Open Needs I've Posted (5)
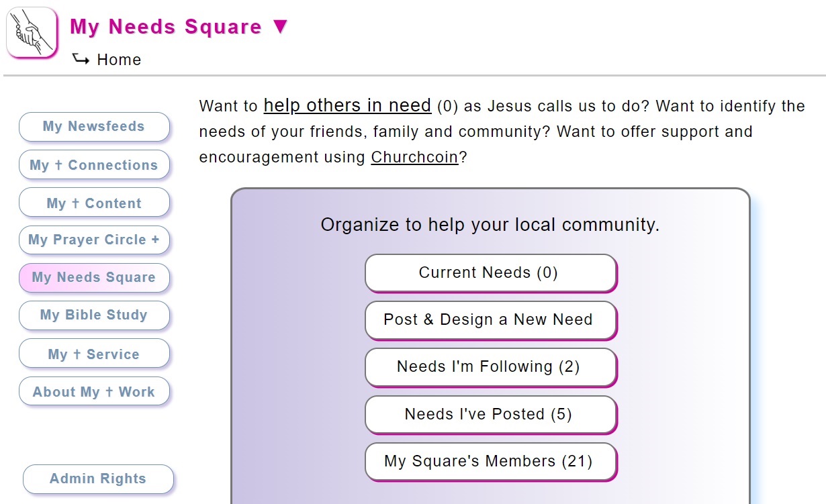This screenshot has width=826, height=504. [490, 415]
